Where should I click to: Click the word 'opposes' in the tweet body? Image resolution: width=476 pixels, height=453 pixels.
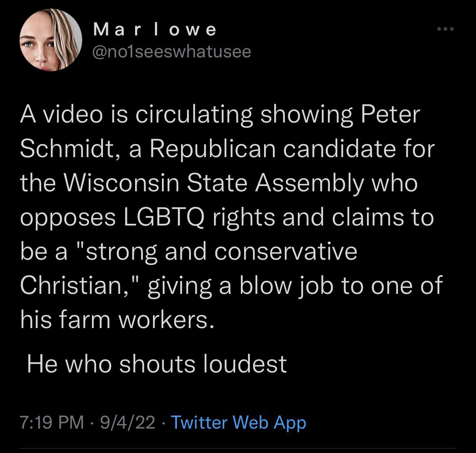pyautogui.click(x=68, y=219)
